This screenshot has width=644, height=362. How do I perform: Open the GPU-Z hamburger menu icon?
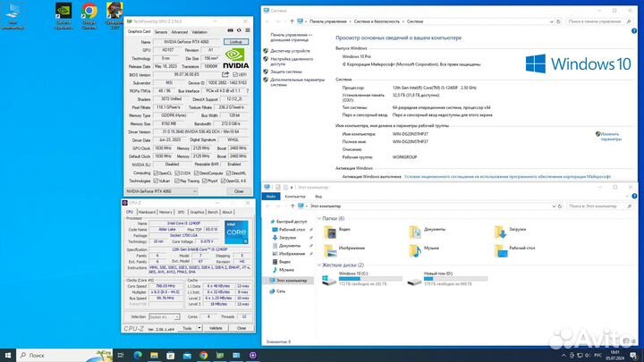[x=248, y=30]
